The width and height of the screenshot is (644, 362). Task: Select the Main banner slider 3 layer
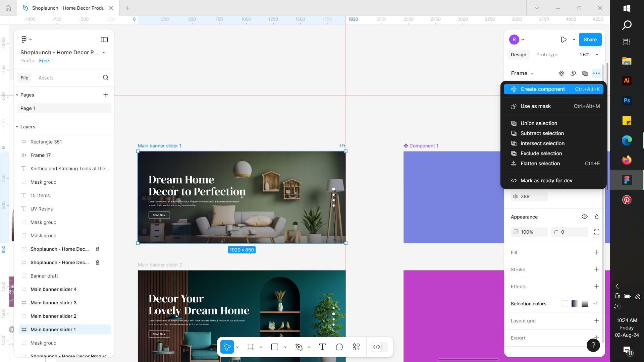[x=64, y=303]
